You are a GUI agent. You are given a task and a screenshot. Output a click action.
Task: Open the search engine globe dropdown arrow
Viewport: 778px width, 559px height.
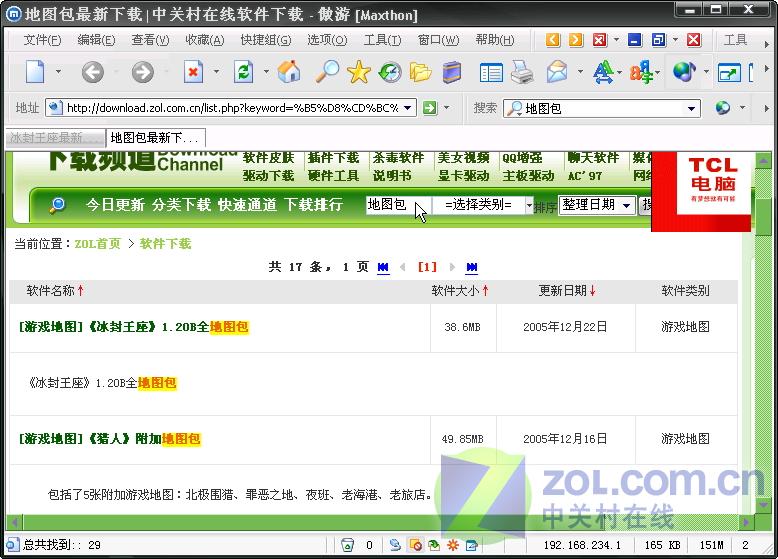pyautogui.click(x=743, y=108)
